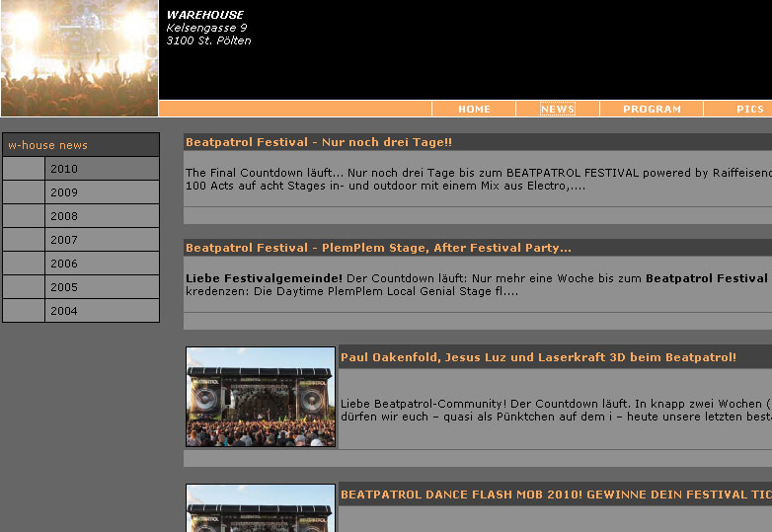Open Paul Oakenfold, Jesus Luz article headline
The image size is (772, 532).
tap(538, 357)
